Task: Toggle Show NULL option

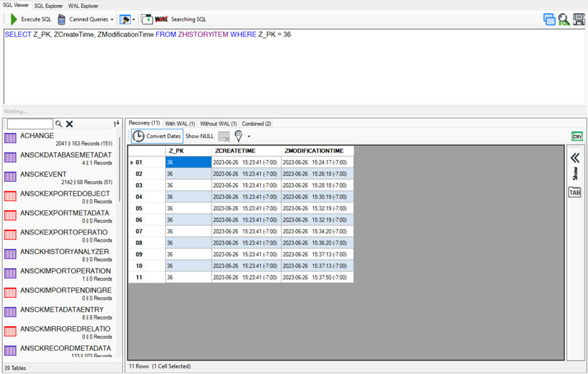Action: tap(200, 136)
